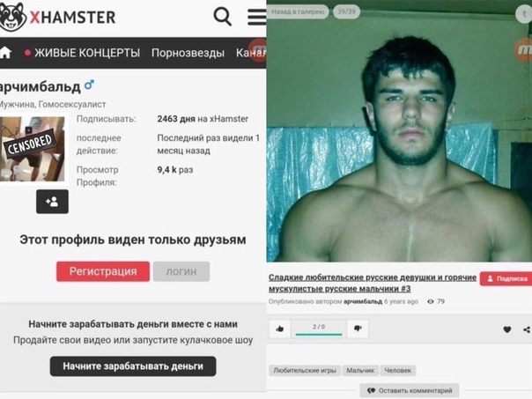The width and height of the screenshot is (532, 399).
Task: Click the xHamster logo
Action: point(58,17)
